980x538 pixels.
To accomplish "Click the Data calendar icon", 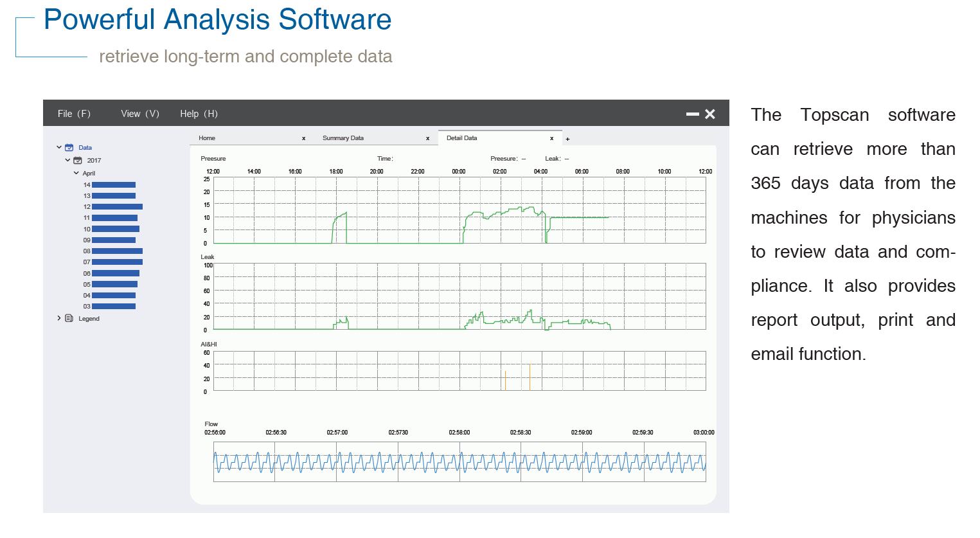I will tap(69, 148).
